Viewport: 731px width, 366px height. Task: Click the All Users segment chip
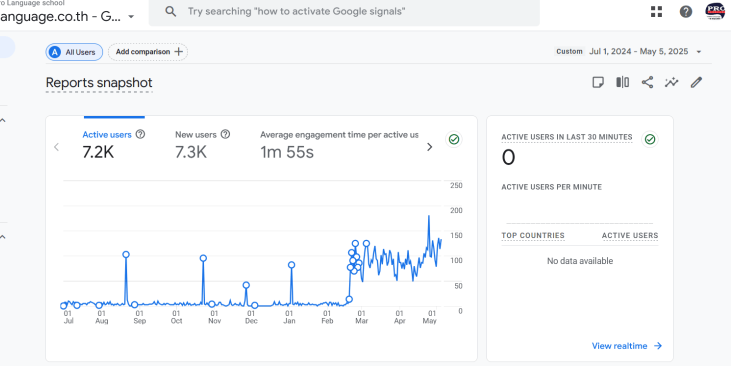[x=74, y=52]
